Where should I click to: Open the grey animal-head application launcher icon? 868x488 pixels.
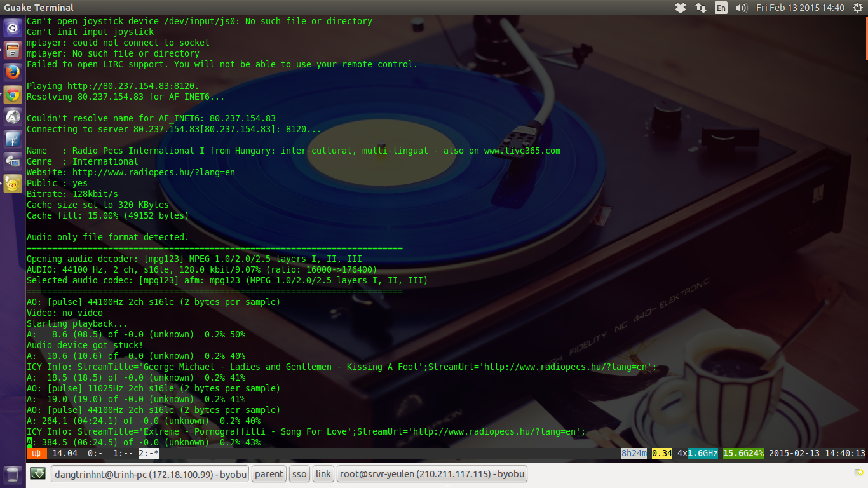click(x=13, y=117)
